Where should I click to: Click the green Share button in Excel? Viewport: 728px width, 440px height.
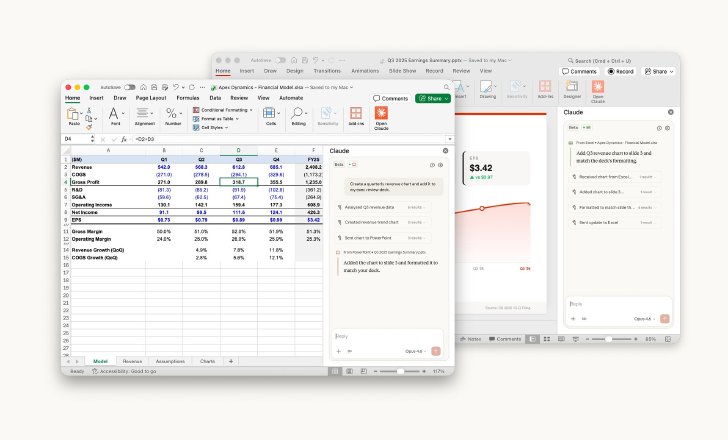coord(433,98)
